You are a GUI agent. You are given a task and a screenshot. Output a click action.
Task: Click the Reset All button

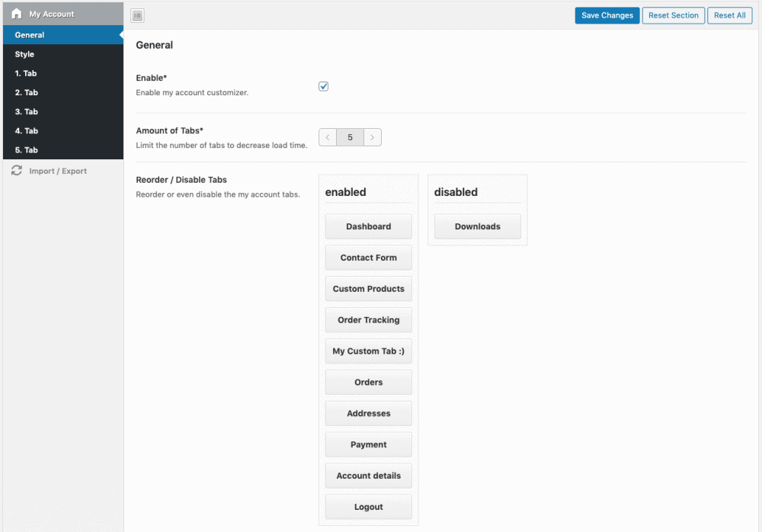coord(729,15)
